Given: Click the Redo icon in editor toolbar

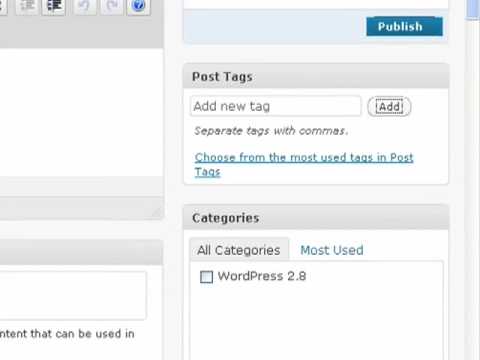Looking at the screenshot, I should point(112,6).
